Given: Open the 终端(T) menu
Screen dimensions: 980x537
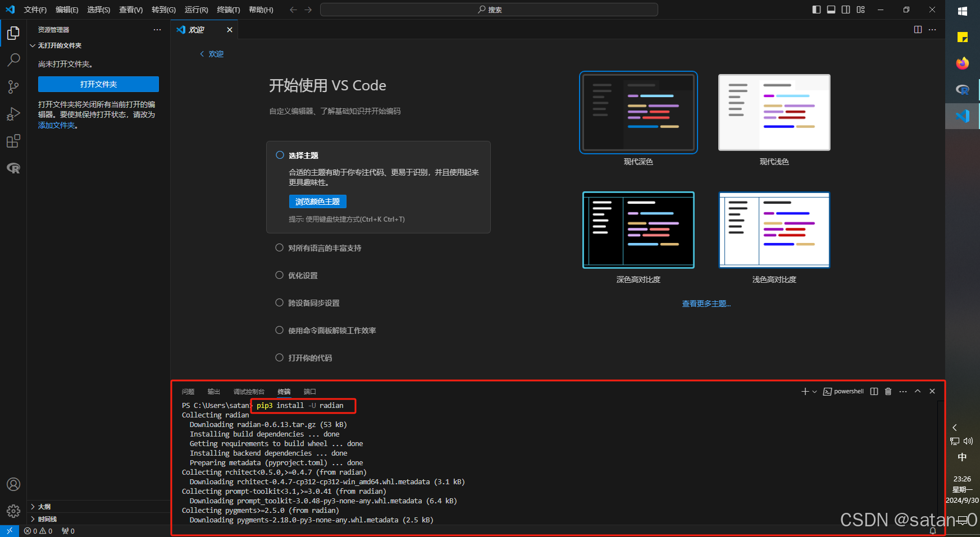Looking at the screenshot, I should [x=229, y=10].
